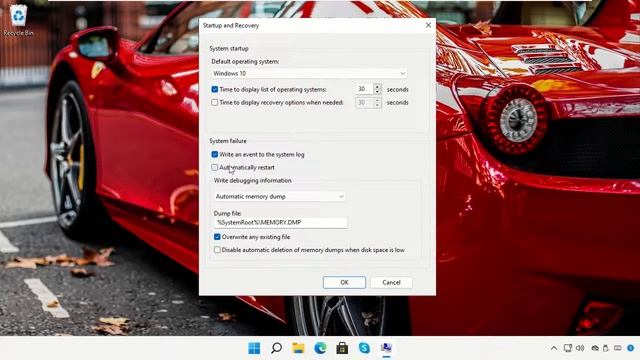Image resolution: width=640 pixels, height=360 pixels.
Task: Open taskbar Search
Action: (276, 348)
